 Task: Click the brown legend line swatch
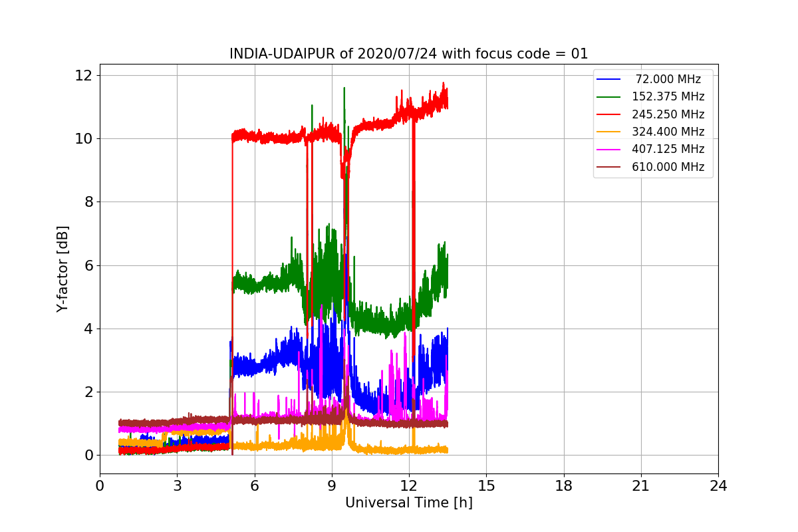click(x=609, y=167)
